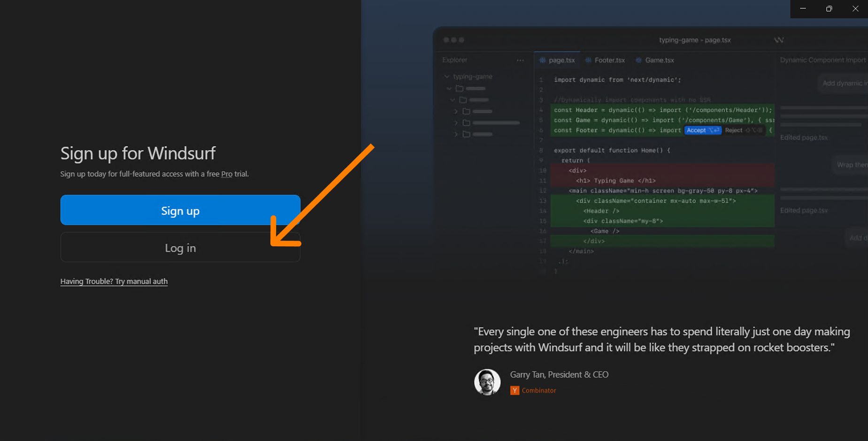The height and width of the screenshot is (441, 868).
Task: Switch to the Game.tsx tab
Action: (x=659, y=61)
